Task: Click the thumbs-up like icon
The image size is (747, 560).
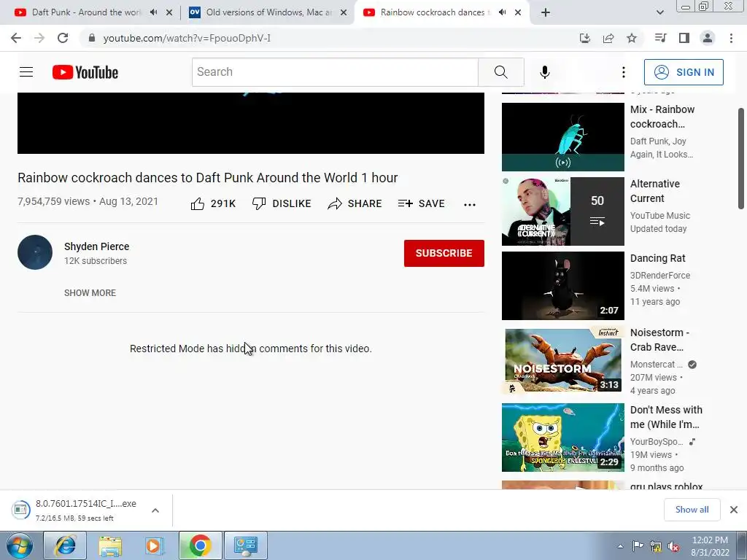Action: pos(198,204)
